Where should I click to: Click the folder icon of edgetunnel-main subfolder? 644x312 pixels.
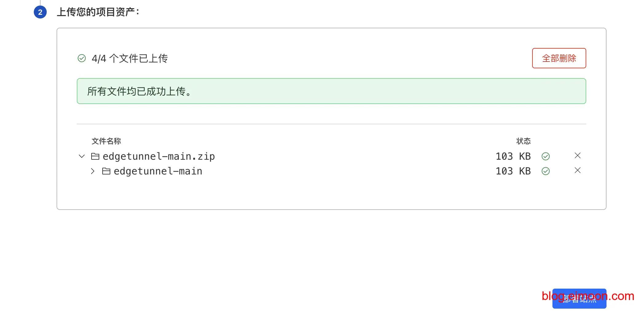click(x=106, y=171)
